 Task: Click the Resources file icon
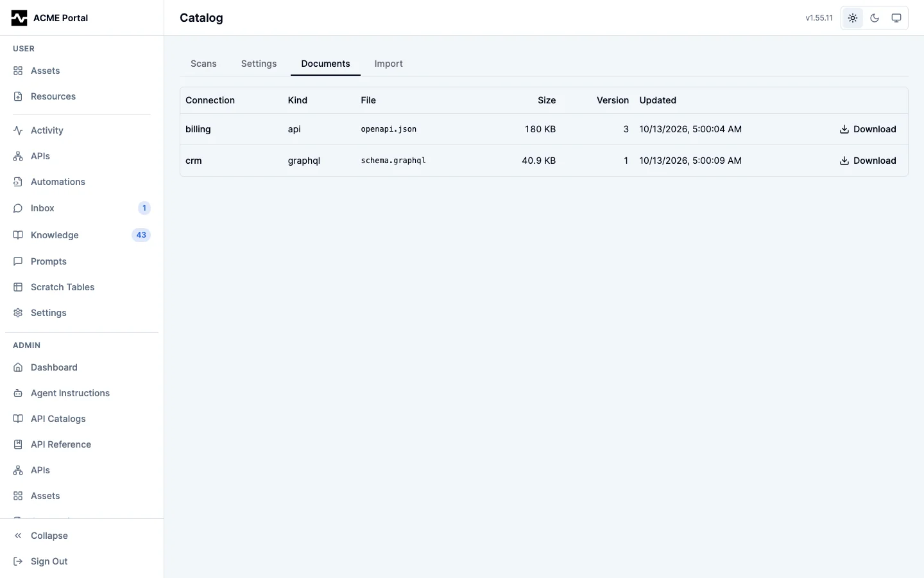(18, 96)
